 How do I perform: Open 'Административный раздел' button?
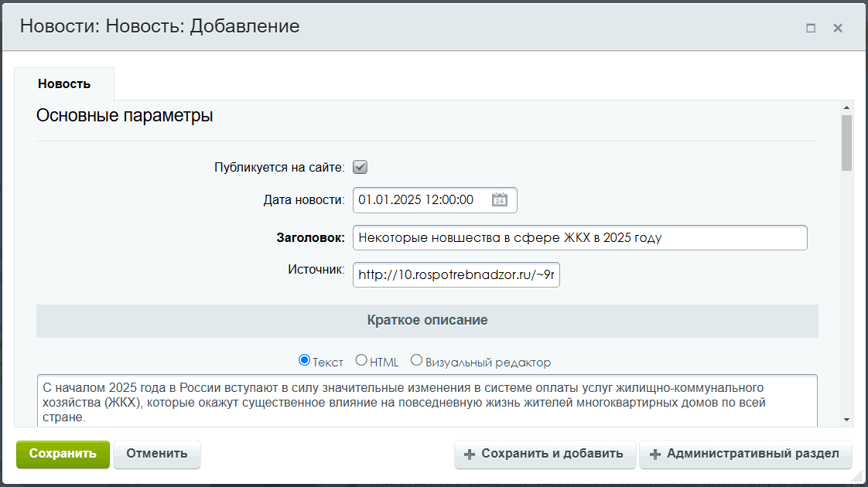pyautogui.click(x=745, y=454)
